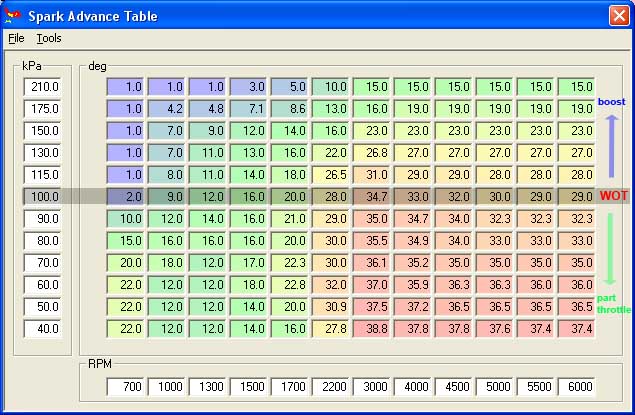Close the Spark Advance Table window

[617, 16]
